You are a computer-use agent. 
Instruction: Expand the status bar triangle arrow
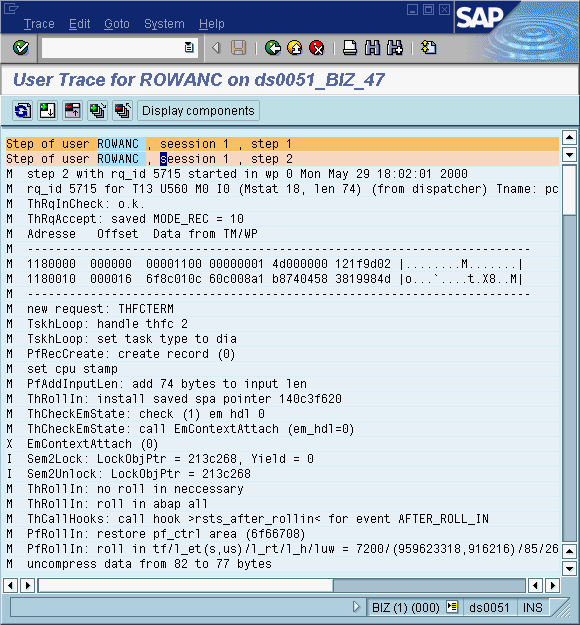[x=356, y=607]
